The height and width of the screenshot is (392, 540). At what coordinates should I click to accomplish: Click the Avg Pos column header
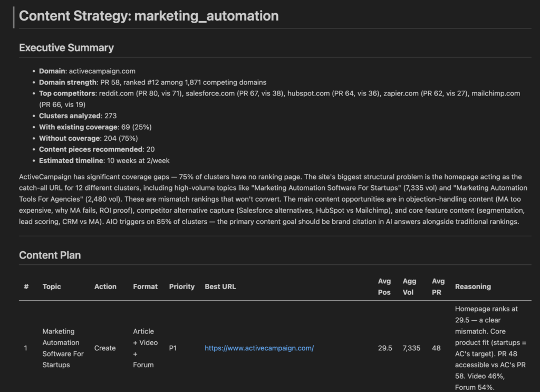tap(385, 286)
